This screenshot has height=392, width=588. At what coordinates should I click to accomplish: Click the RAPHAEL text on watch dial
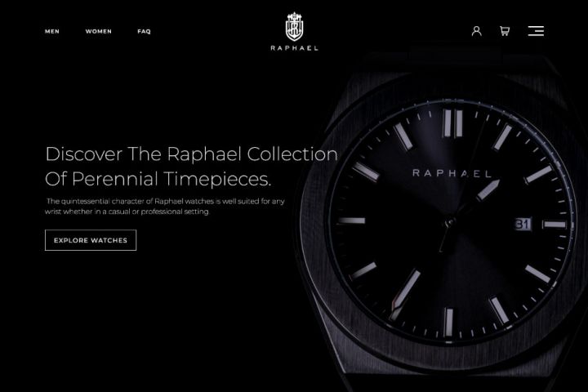(x=452, y=173)
